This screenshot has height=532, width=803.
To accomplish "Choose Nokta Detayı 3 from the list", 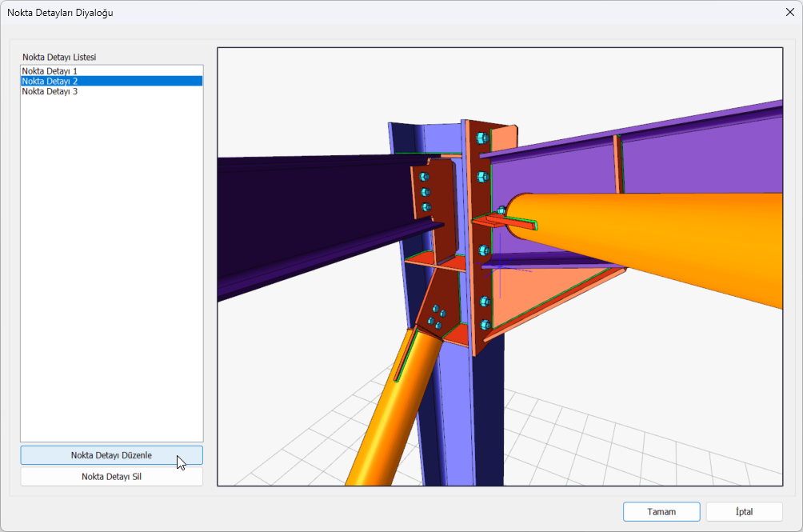I will point(50,91).
